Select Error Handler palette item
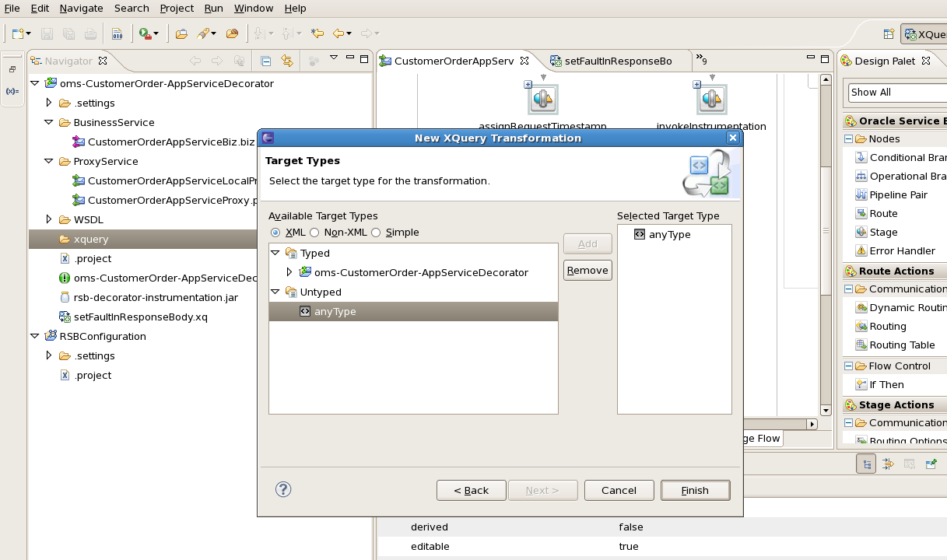This screenshot has width=947, height=560. click(895, 250)
